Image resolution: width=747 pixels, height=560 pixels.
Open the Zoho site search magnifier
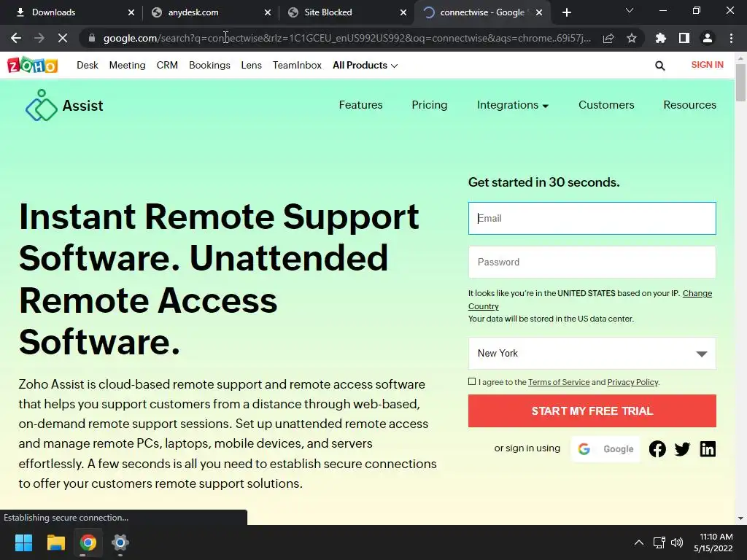[x=659, y=66]
